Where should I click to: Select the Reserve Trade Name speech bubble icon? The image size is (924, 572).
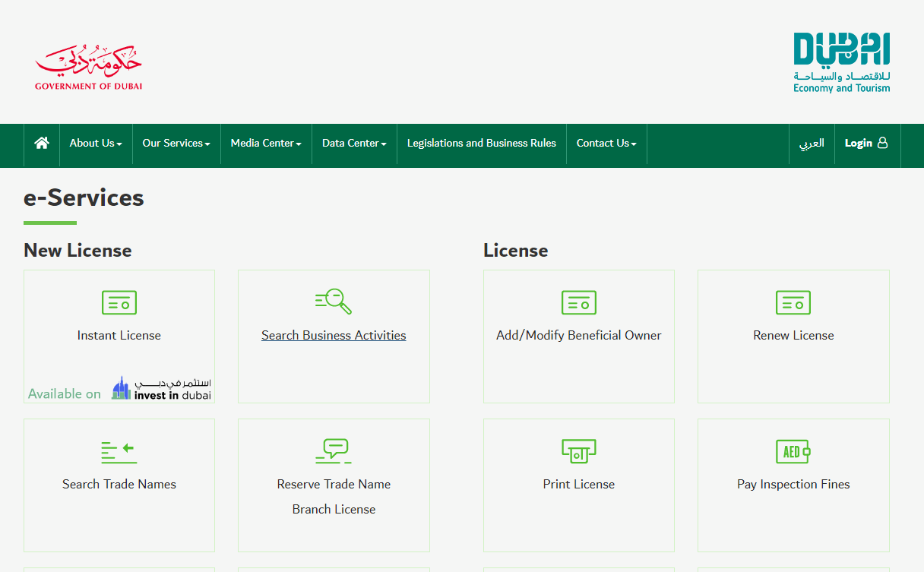334,450
